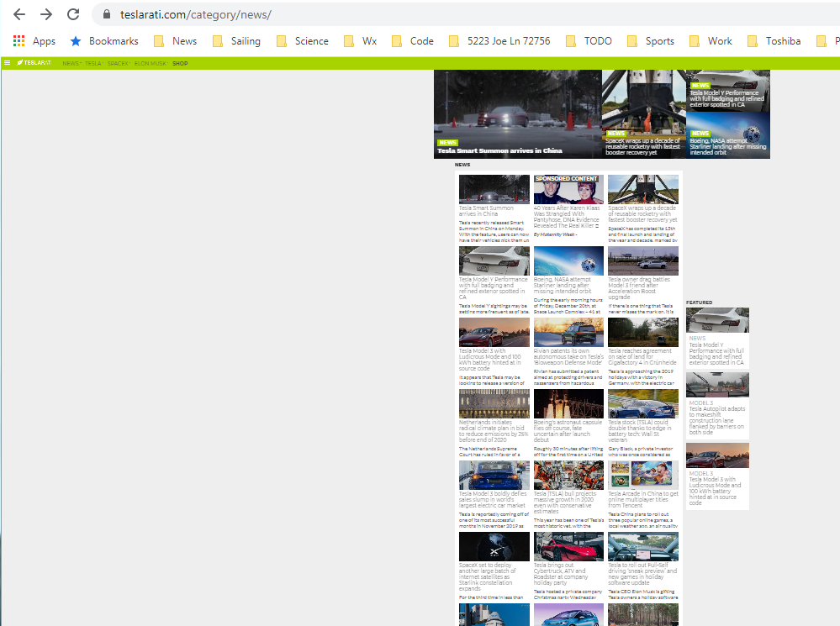Open featured story Tesla Autopilot adapts to makeshift lane
Screen dimensions: 840x626
[x=716, y=420]
